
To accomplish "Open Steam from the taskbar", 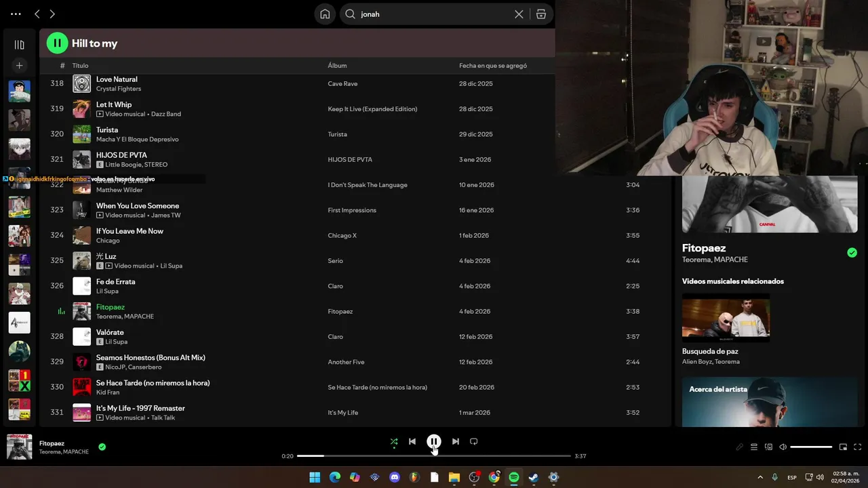I will pos(534,477).
